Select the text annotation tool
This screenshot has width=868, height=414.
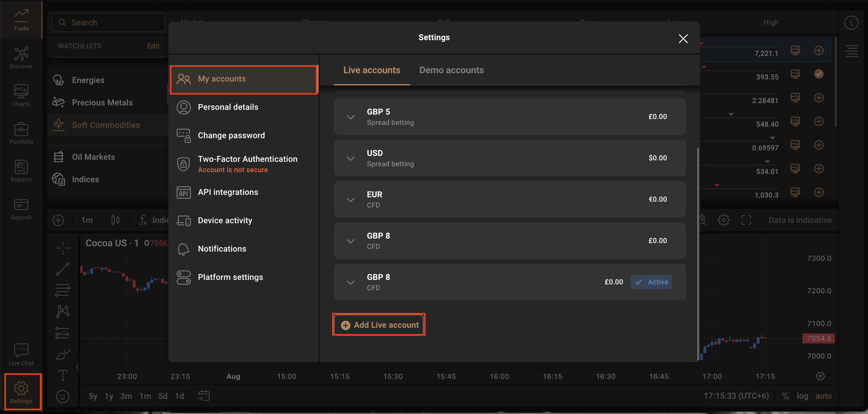click(x=63, y=375)
